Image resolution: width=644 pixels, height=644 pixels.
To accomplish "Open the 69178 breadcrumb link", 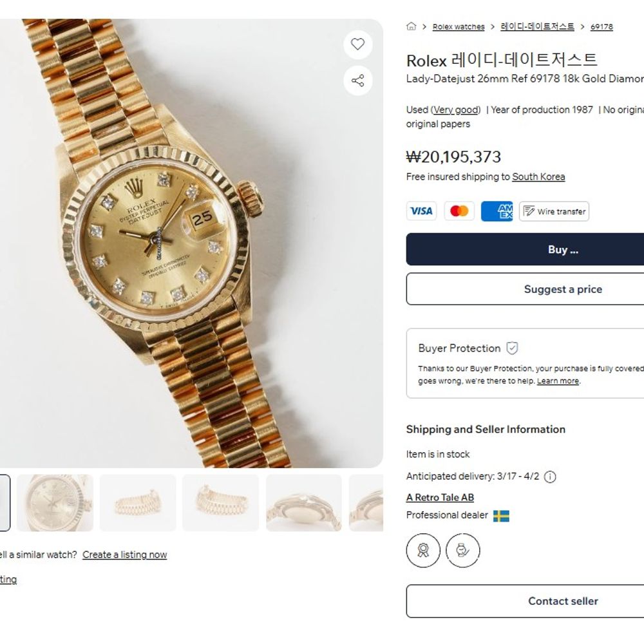I will pos(601,27).
